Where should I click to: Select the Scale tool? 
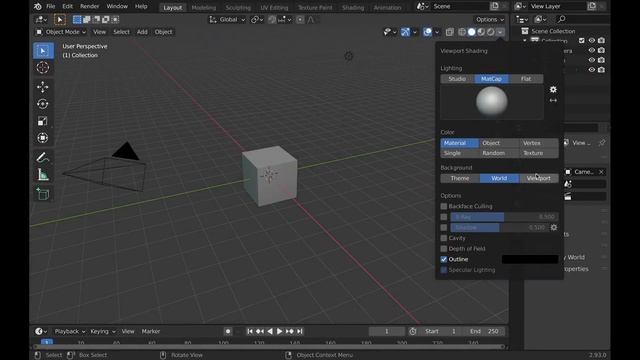click(43, 121)
